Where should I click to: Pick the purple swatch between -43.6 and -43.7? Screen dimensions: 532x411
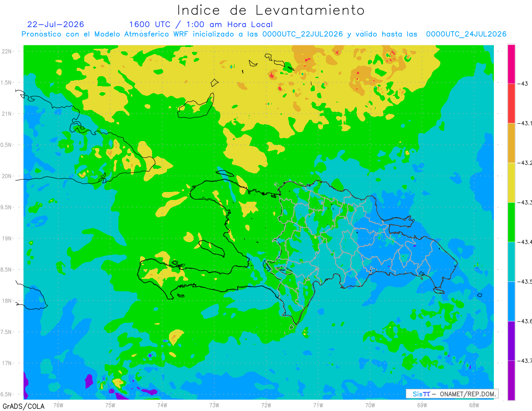(x=511, y=341)
